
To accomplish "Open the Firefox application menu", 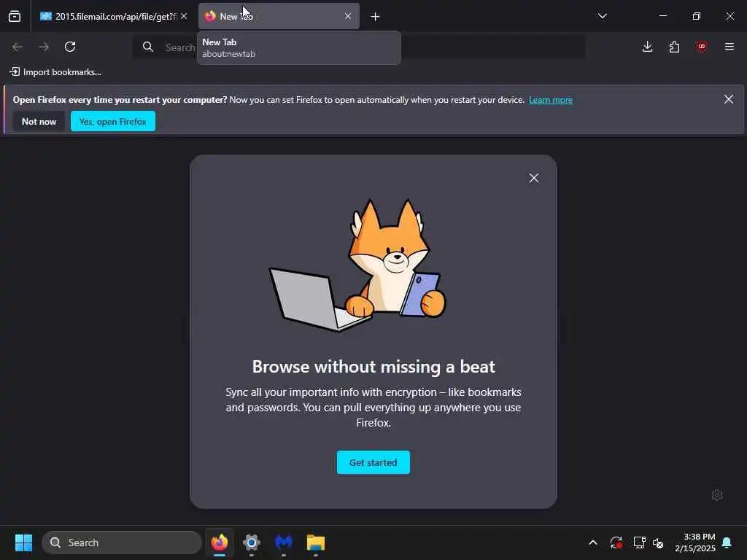I will (x=729, y=47).
